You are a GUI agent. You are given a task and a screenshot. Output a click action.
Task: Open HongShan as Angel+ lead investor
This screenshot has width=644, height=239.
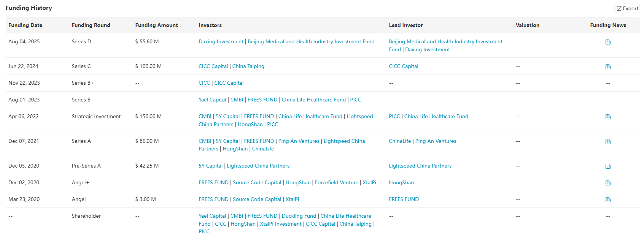(401, 183)
